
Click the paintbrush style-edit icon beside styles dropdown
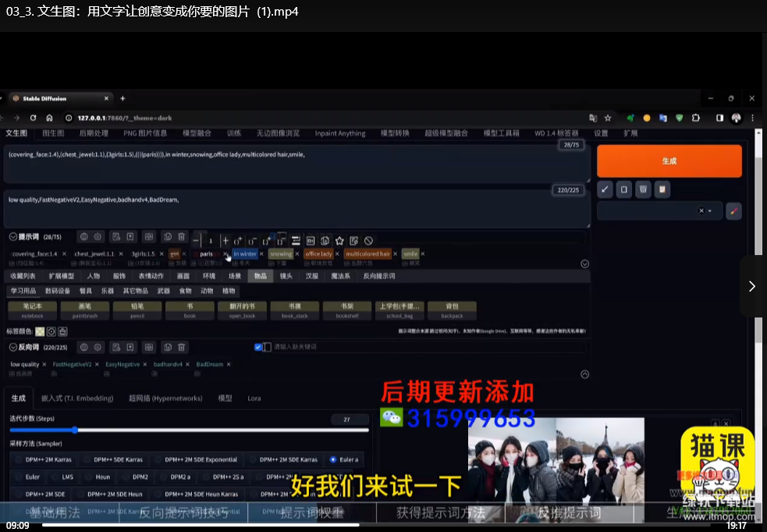(x=733, y=211)
